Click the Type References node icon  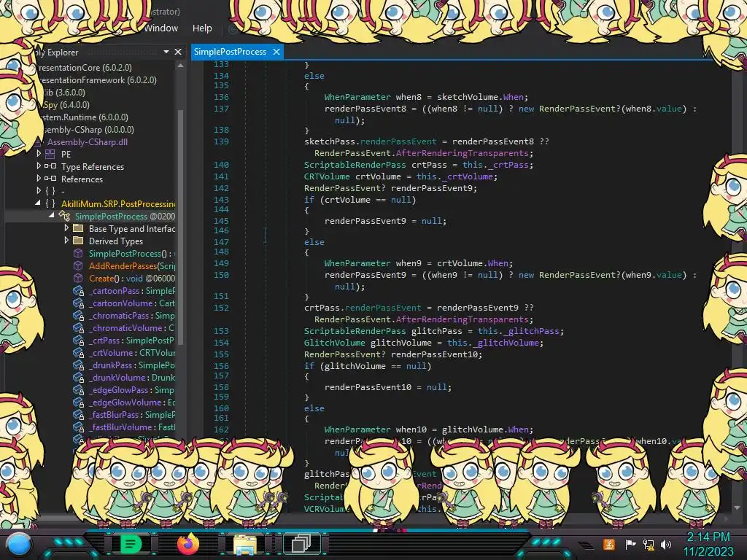coord(50,166)
